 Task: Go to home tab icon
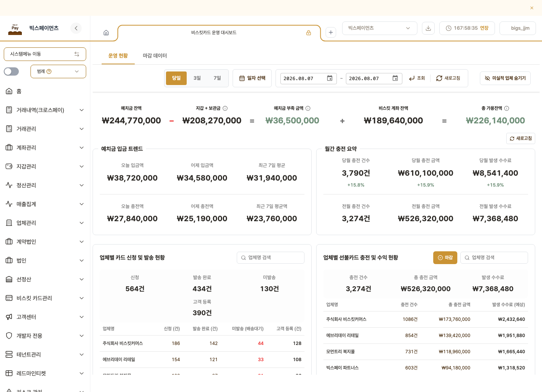pyautogui.click(x=106, y=33)
